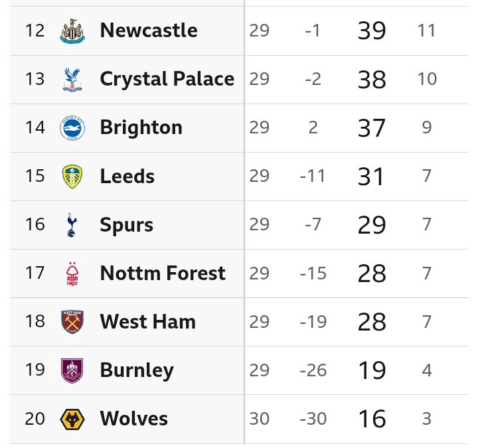The image size is (478, 448).
Task: Click the Nottm Forest tree crest
Action: pyautogui.click(x=72, y=273)
